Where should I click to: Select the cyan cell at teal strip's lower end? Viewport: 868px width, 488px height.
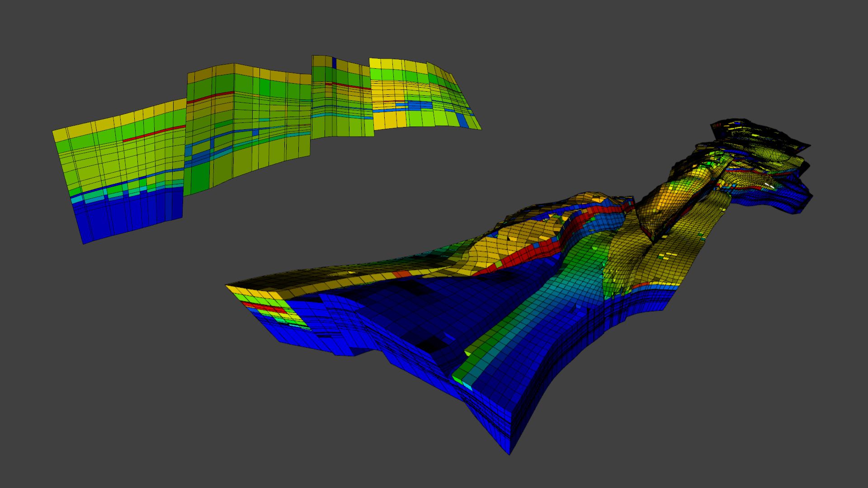coord(467,385)
